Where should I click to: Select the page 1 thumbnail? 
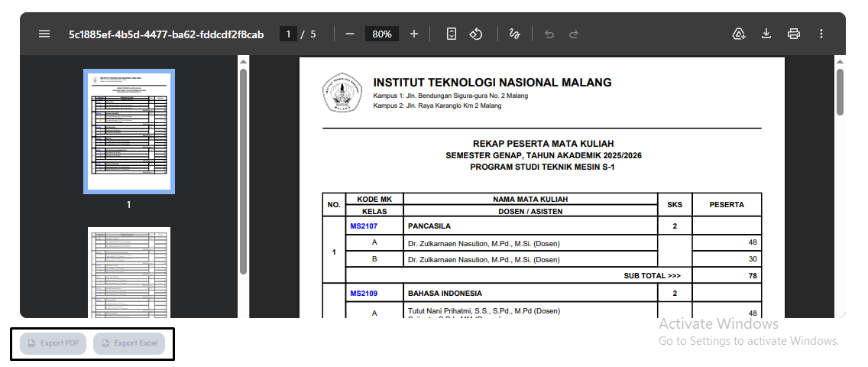point(129,132)
